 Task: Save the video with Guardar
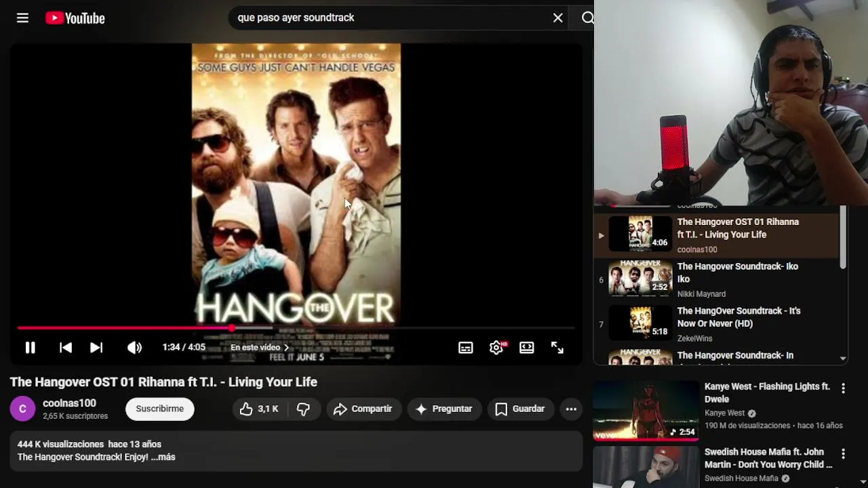(520, 409)
